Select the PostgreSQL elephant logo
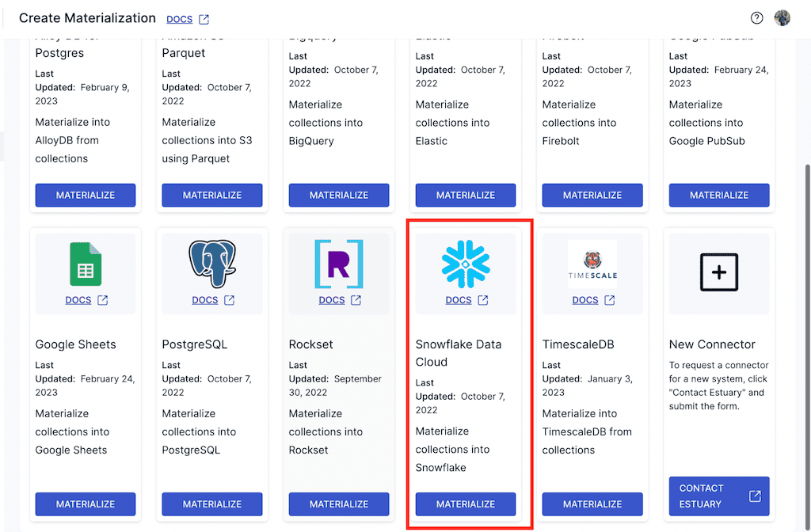811x532 pixels. tap(211, 264)
